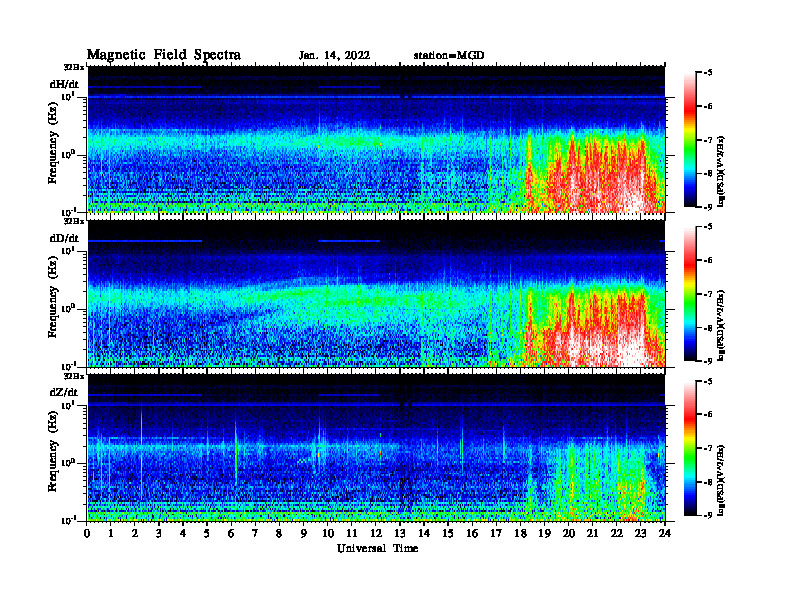Click the "station=MGD" label
The image size is (792, 612).
pos(449,56)
